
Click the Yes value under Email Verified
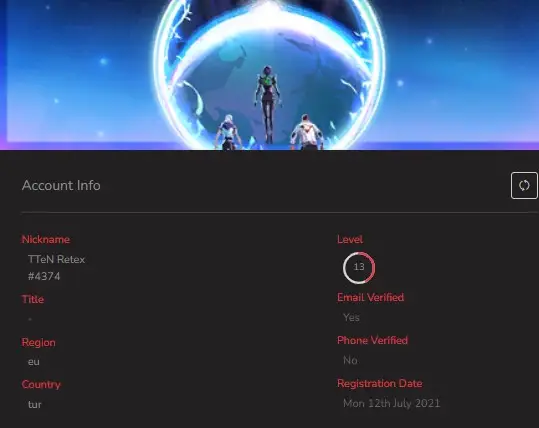(351, 317)
